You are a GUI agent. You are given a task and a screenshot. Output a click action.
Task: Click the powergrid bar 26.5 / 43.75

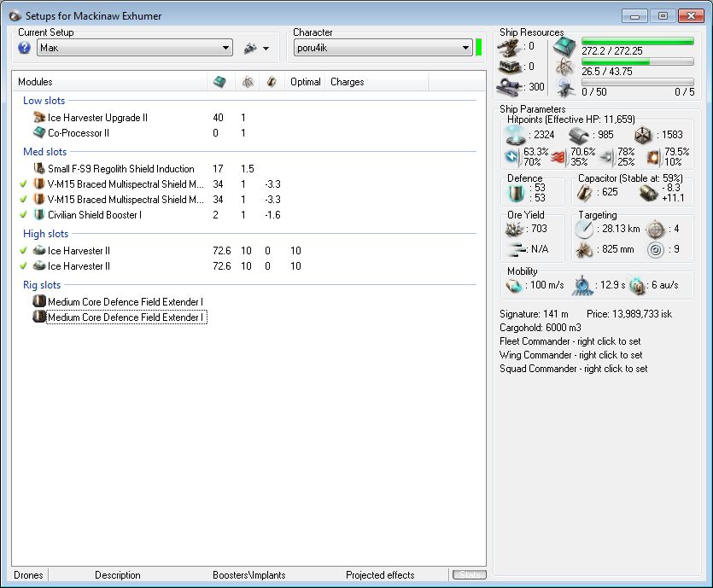tap(638, 61)
